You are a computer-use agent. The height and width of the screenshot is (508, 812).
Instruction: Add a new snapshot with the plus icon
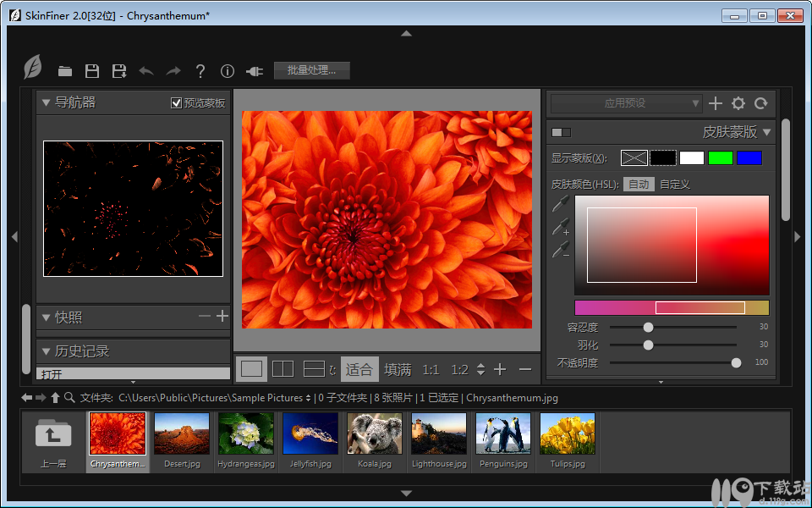pos(222,316)
